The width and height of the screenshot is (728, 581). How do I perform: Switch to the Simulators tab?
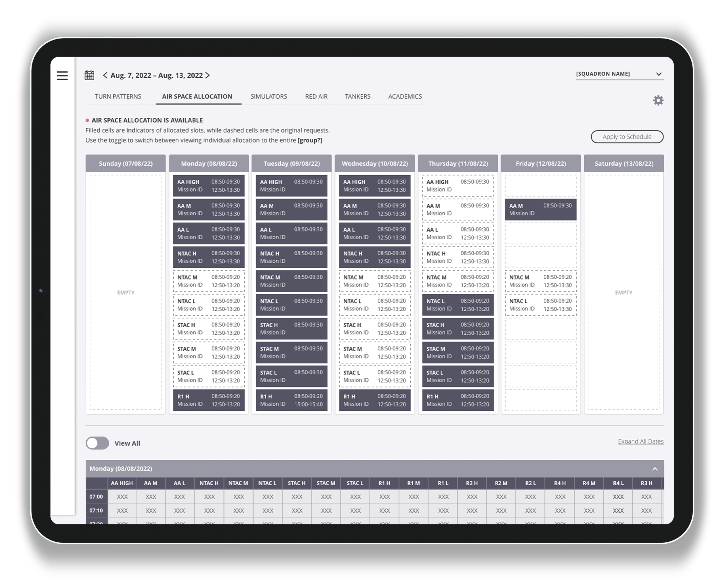tap(269, 97)
